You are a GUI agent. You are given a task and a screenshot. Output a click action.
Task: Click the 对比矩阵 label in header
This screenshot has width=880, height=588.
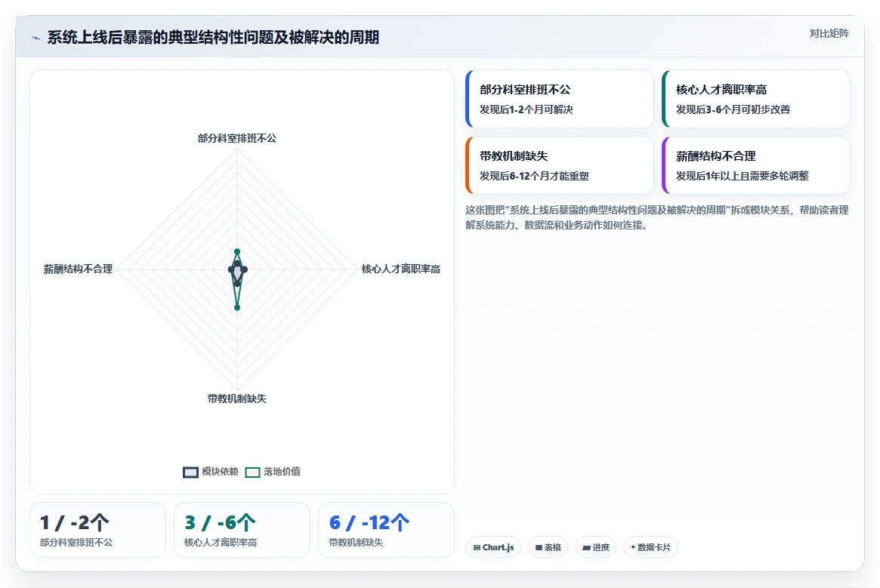(829, 34)
